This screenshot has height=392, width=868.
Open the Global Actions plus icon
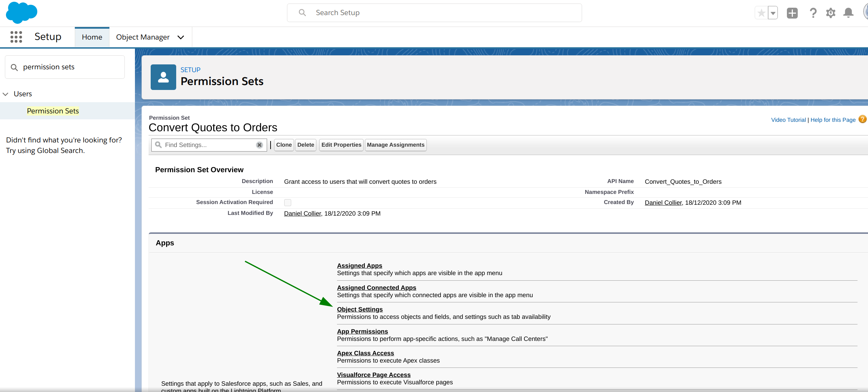click(792, 13)
